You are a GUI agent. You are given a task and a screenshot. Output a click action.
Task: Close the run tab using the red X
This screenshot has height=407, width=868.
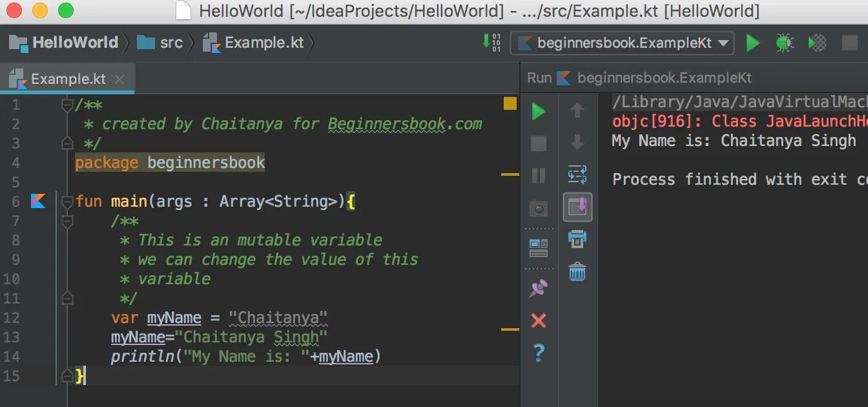click(x=538, y=320)
